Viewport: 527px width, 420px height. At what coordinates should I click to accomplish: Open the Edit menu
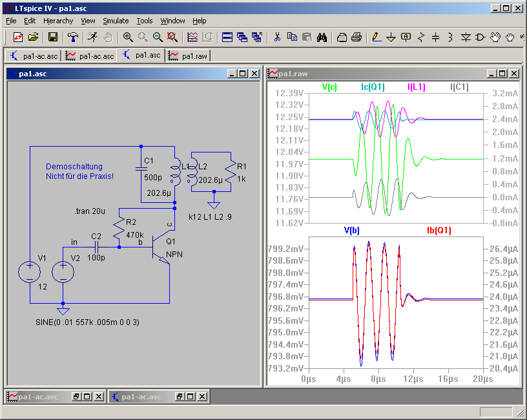[x=30, y=21]
